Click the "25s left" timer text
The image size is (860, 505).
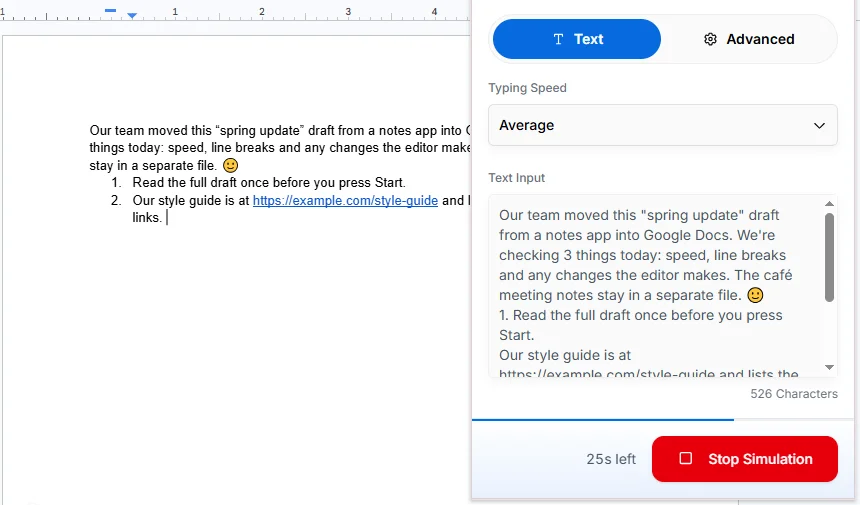611,459
